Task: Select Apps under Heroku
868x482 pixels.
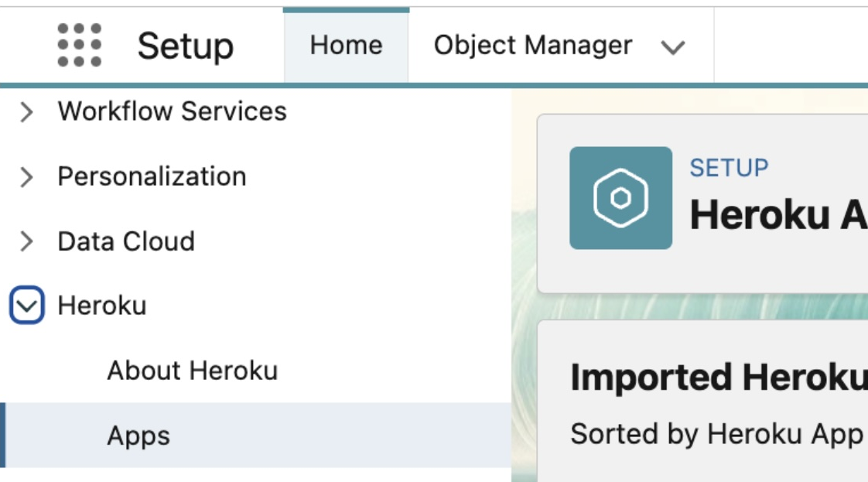Action: (138, 436)
